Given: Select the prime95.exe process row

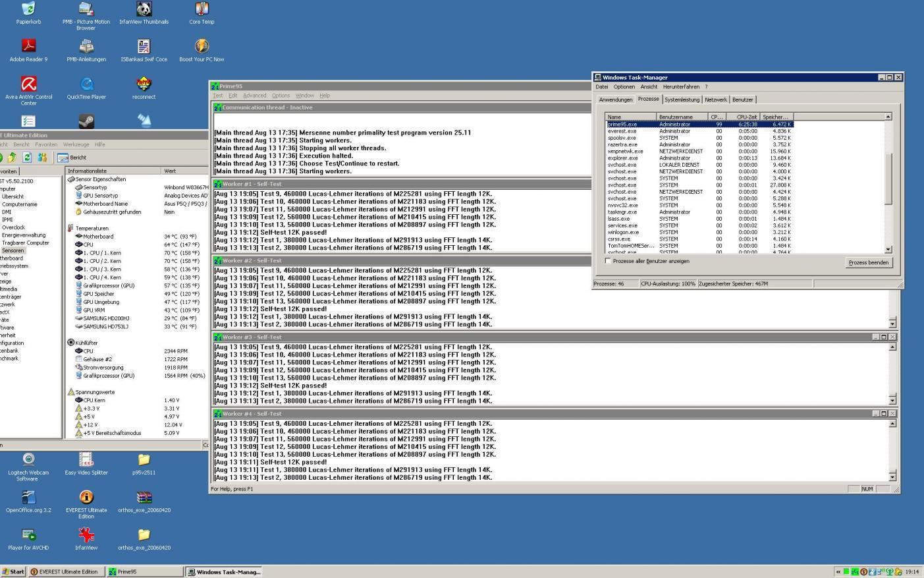Looking at the screenshot, I should (x=699, y=124).
